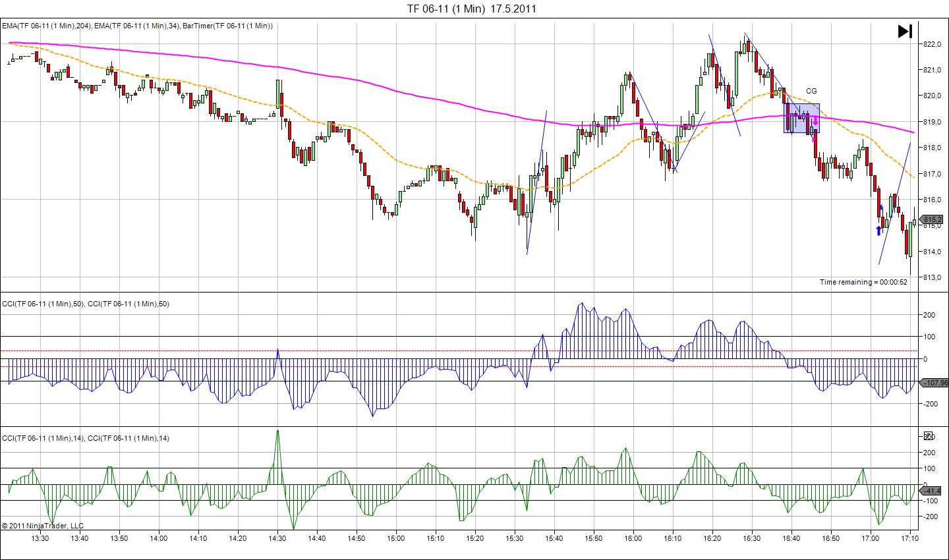This screenshot has width=949, height=560.
Task: Click the 14:30 time axis label
Action: (x=277, y=538)
